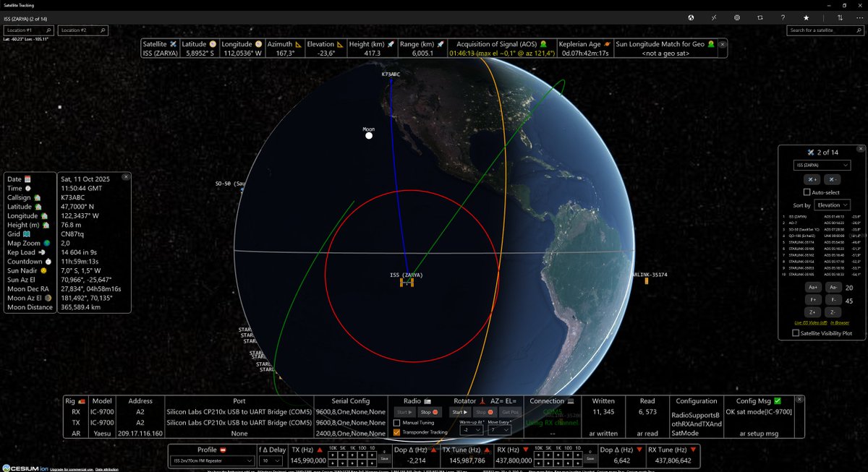Screen dimensions: 868x472
Task: Open help using the question mark icon
Action: (783, 17)
